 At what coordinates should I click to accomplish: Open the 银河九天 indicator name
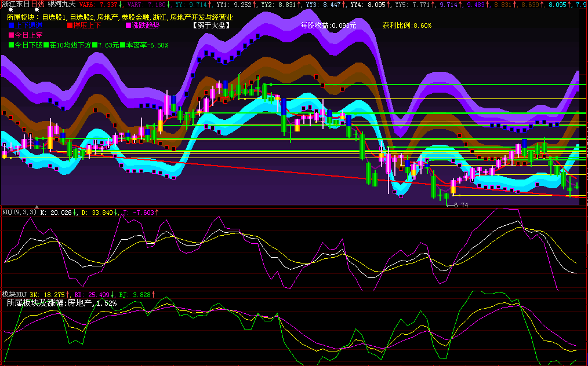click(x=62, y=4)
